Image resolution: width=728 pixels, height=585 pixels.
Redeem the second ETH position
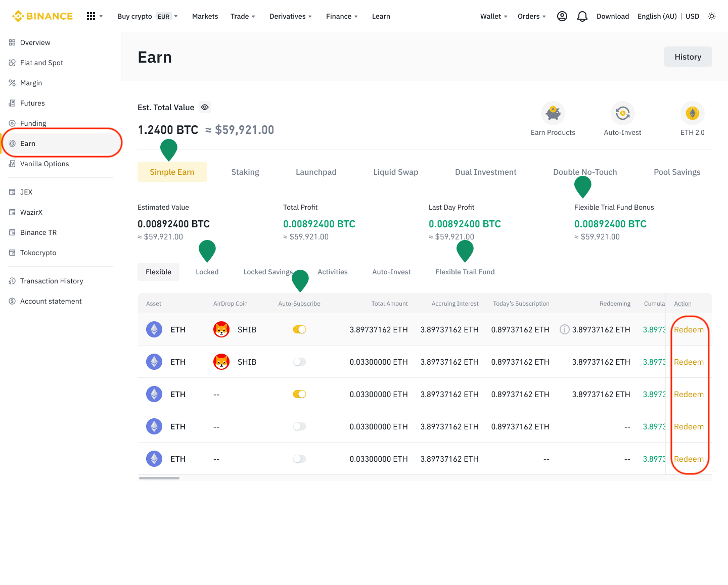[689, 362]
